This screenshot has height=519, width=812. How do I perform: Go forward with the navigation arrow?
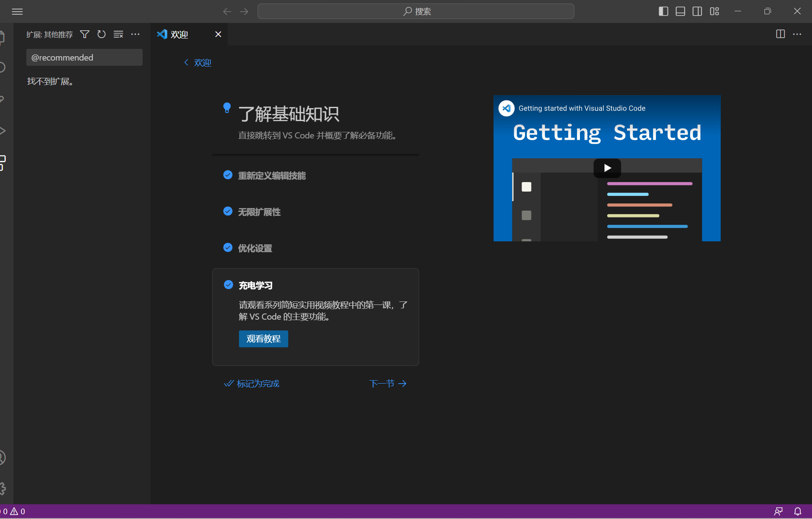pyautogui.click(x=244, y=12)
